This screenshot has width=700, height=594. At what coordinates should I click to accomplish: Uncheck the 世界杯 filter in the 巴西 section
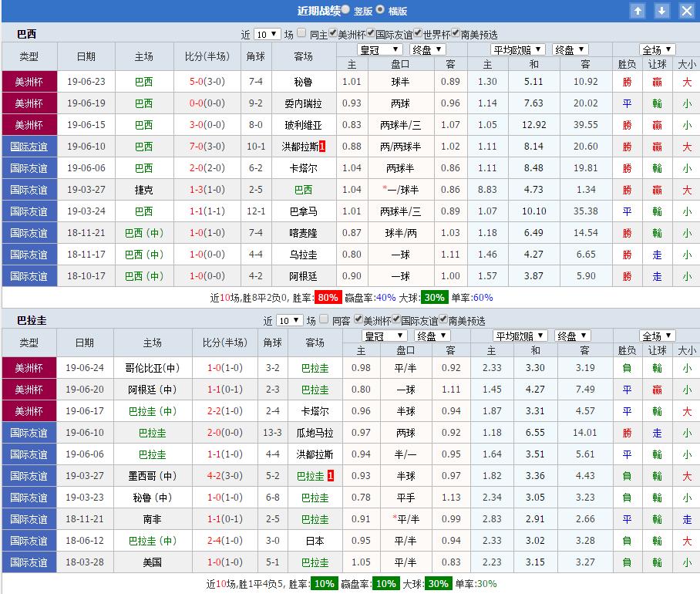click(419, 33)
